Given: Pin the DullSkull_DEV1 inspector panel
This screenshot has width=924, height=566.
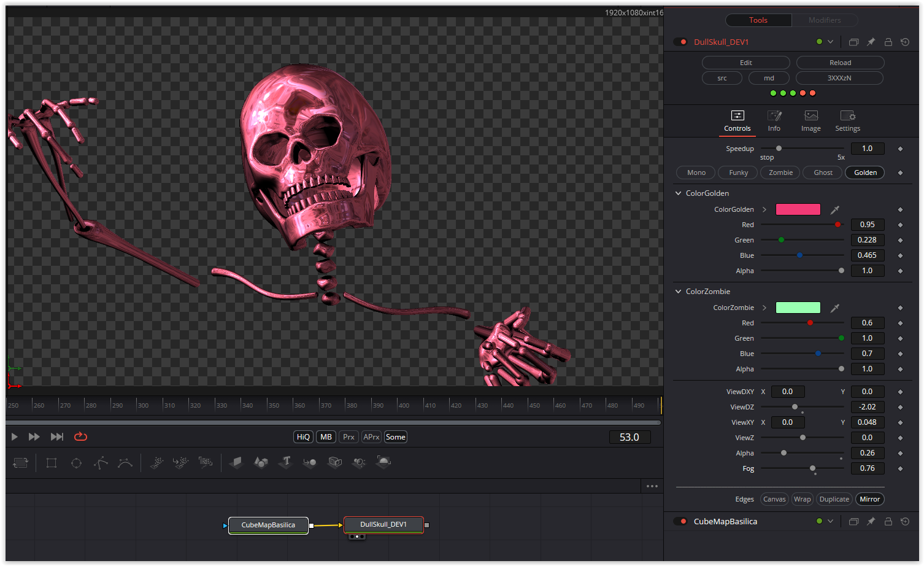Looking at the screenshot, I should (871, 42).
